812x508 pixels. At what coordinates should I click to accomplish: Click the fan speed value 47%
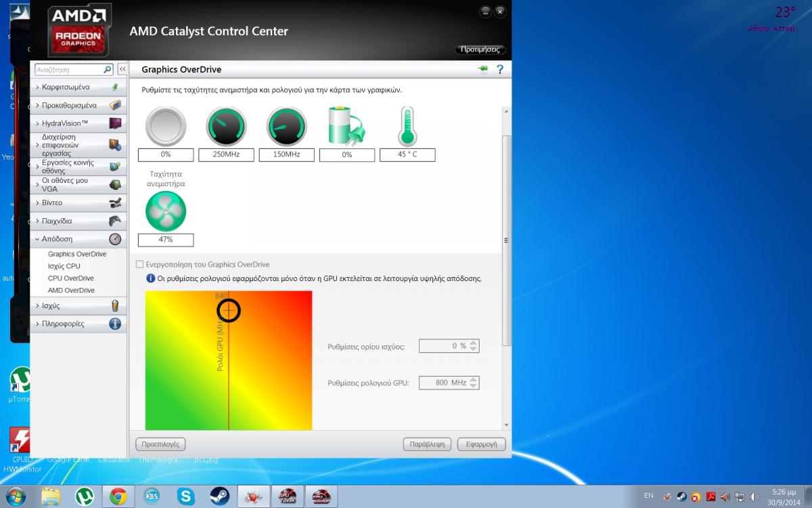click(166, 240)
